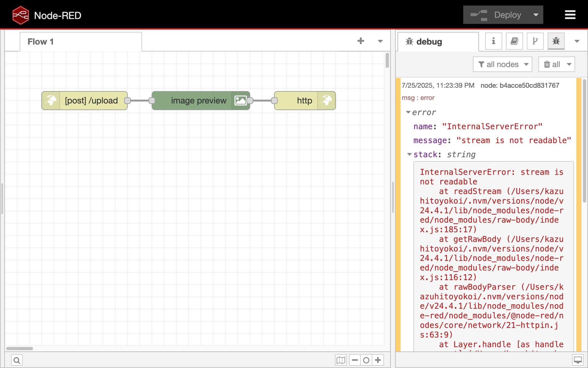Zoom in the workspace

378,360
